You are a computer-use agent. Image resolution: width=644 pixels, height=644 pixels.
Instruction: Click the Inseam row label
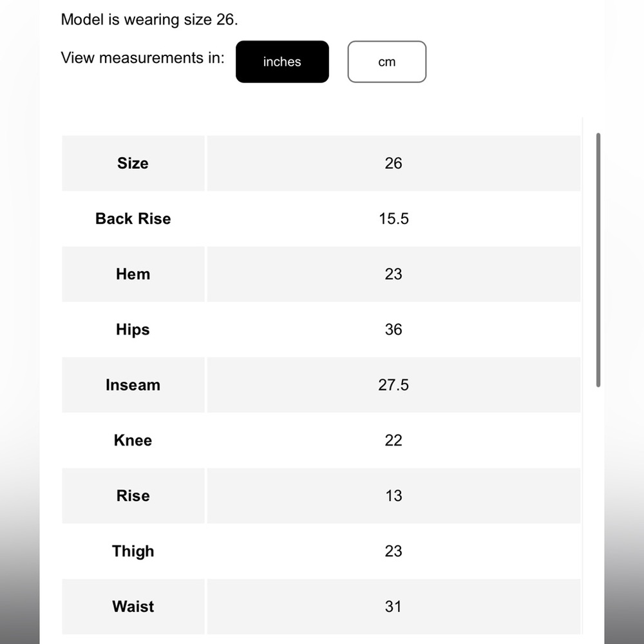(x=133, y=385)
